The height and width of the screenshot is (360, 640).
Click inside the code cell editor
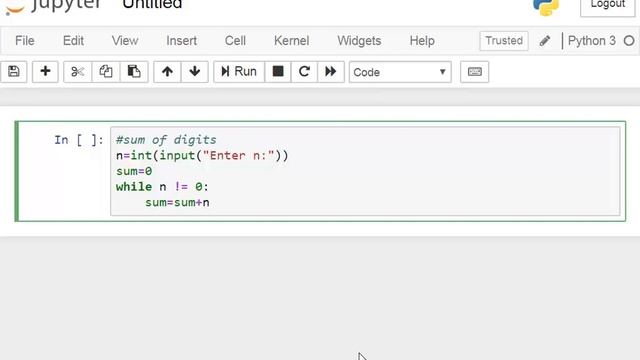click(365, 171)
